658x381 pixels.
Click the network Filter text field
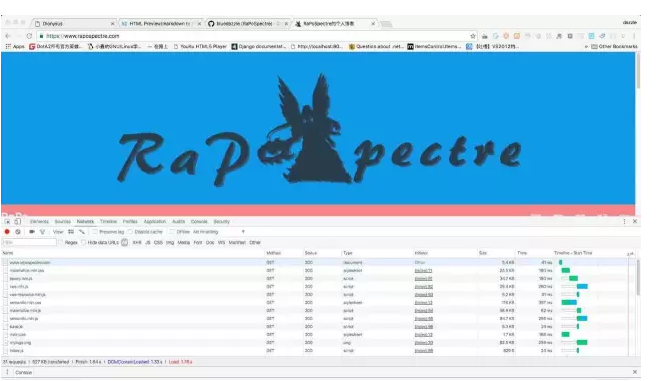29,243
